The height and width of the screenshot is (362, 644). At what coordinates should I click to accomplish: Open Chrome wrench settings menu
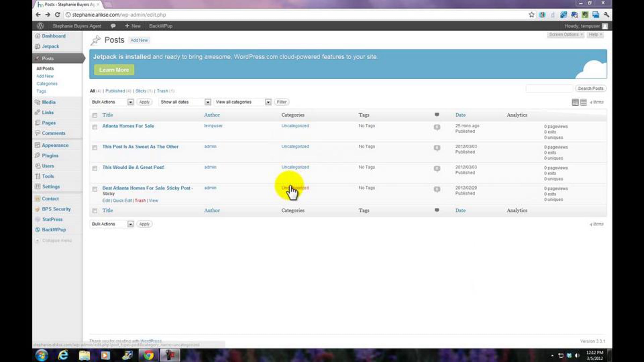(606, 15)
